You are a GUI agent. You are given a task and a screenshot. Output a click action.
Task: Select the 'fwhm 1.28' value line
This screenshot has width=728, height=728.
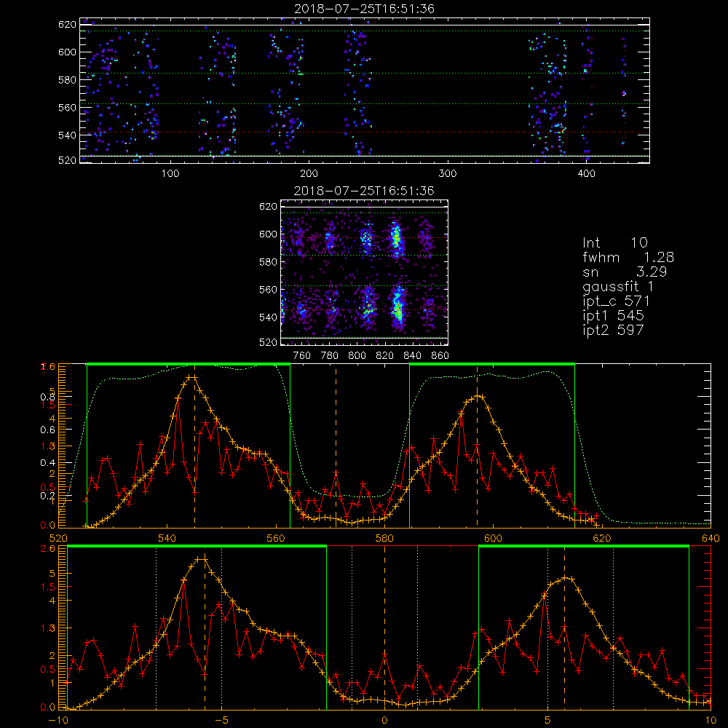point(628,257)
